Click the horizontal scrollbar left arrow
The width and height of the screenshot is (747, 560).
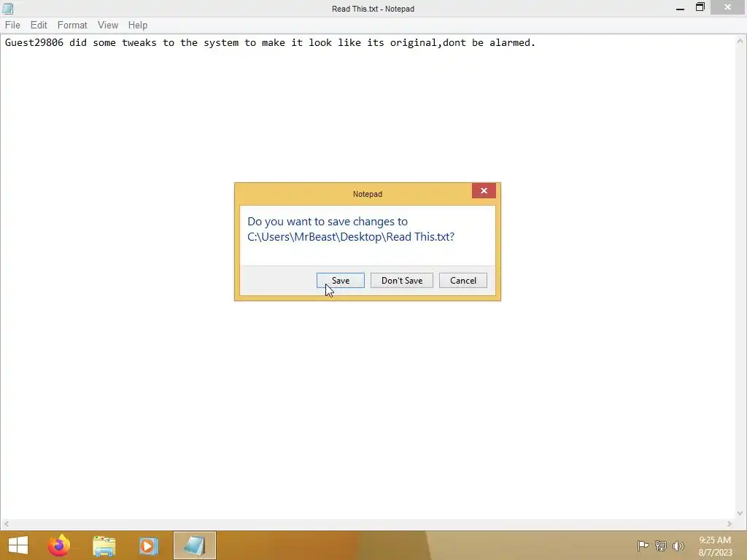[x=6, y=524]
